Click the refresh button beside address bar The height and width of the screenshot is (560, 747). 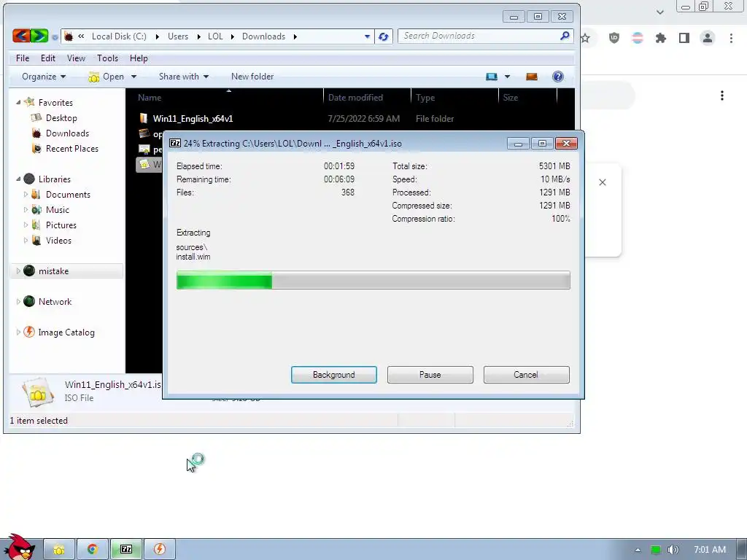(384, 36)
